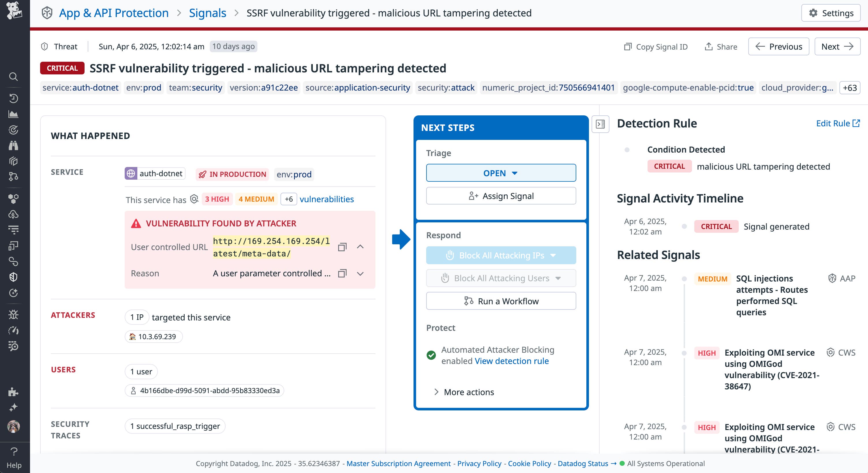This screenshot has height=473, width=868.
Task: Open the Cloud Cost Management cloud-dollar icon
Action: pyautogui.click(x=14, y=214)
